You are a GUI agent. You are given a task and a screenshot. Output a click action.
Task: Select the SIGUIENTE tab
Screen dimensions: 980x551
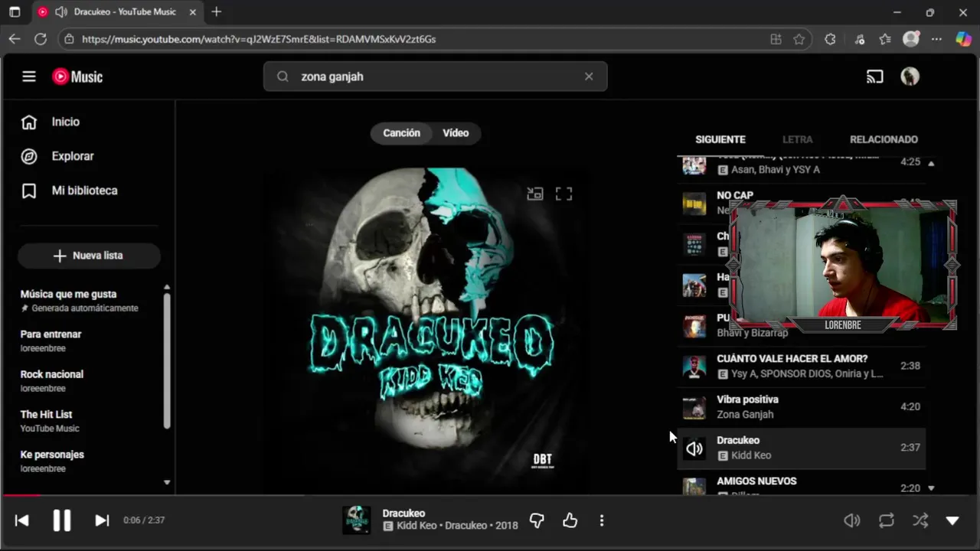tap(720, 139)
